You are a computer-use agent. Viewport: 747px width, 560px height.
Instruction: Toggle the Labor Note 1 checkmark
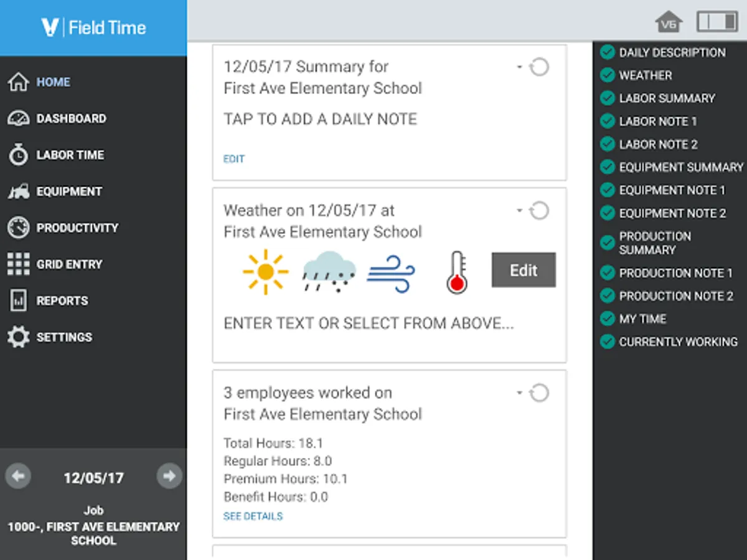point(608,121)
